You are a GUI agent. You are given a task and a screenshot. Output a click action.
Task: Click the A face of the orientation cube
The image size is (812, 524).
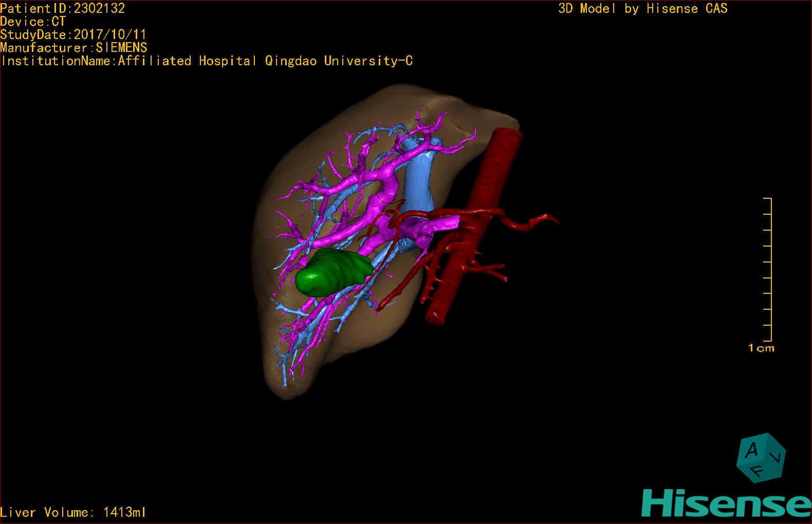(x=752, y=451)
